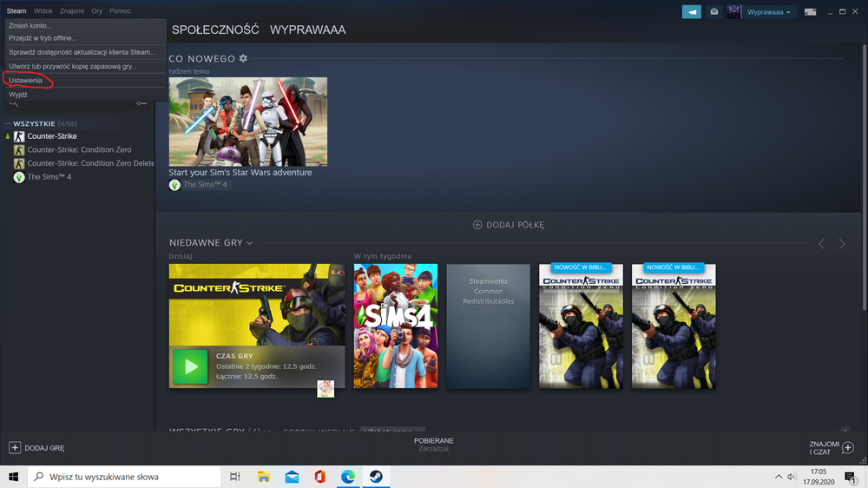The width and height of the screenshot is (868, 488).
Task: Open the WYPRAWAAA profile tab
Action: pos(308,30)
